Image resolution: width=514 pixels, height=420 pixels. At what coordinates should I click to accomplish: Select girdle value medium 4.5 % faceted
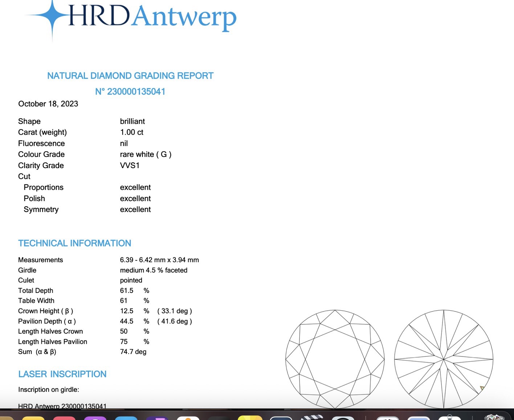pyautogui.click(x=154, y=270)
